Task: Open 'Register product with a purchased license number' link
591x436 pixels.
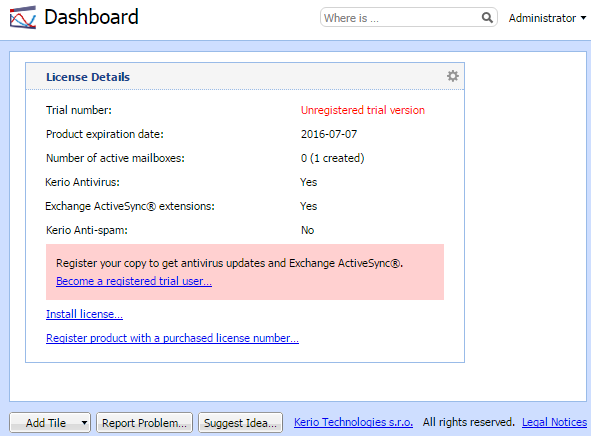Action: click(x=172, y=338)
